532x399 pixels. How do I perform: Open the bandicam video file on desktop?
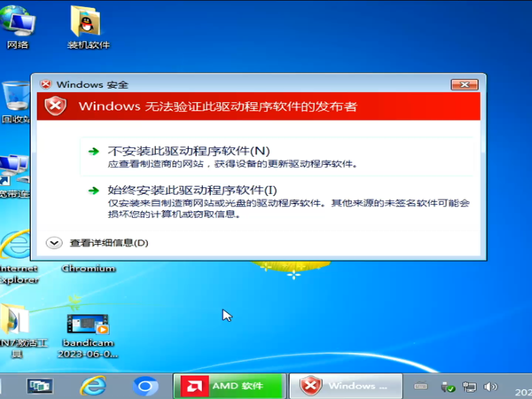(88, 336)
